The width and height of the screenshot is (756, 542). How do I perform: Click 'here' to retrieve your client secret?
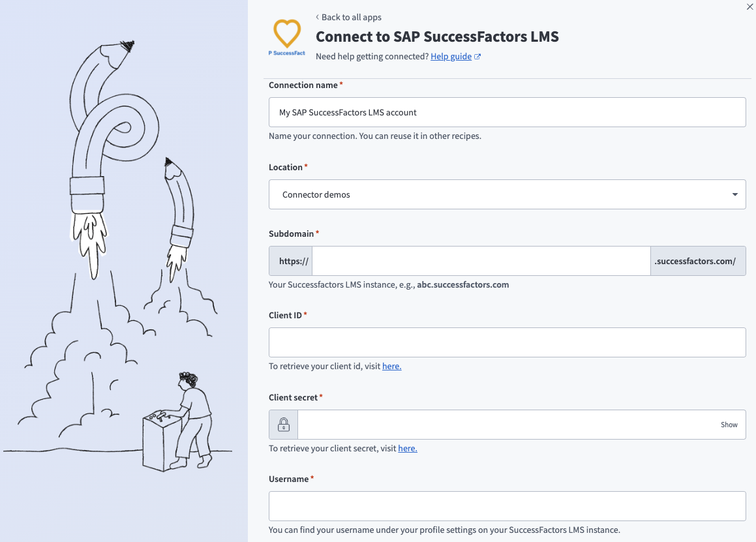[407, 448]
